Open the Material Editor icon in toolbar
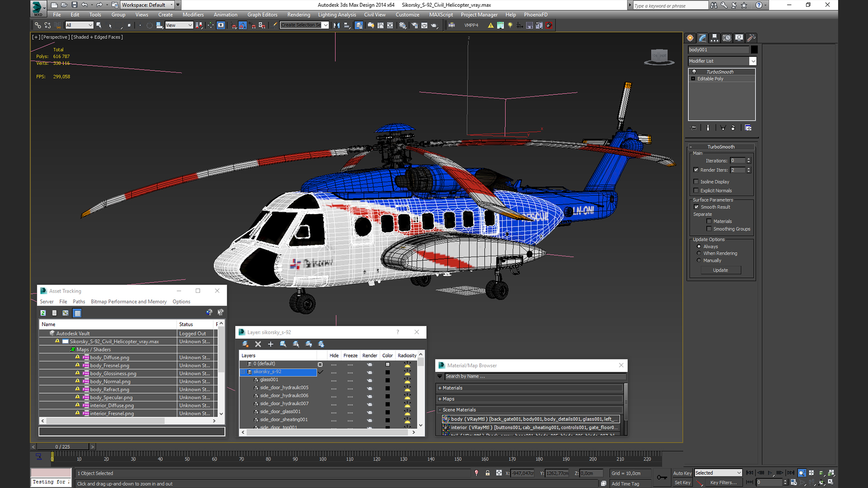868x488 pixels. pyautogui.click(x=402, y=25)
